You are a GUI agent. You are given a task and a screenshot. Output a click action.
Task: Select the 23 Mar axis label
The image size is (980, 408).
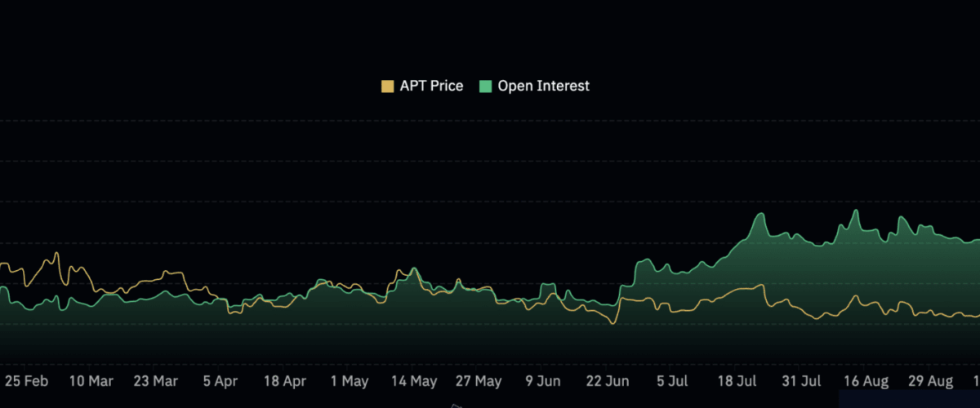tap(155, 381)
